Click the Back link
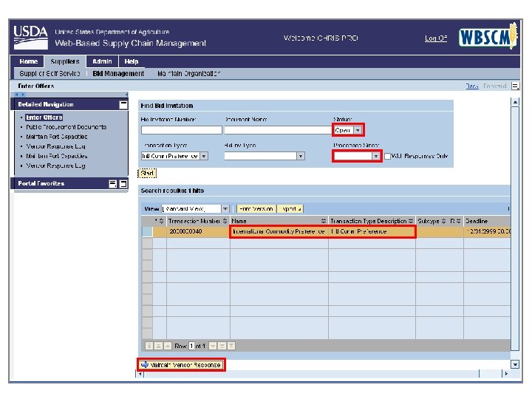 [472, 86]
